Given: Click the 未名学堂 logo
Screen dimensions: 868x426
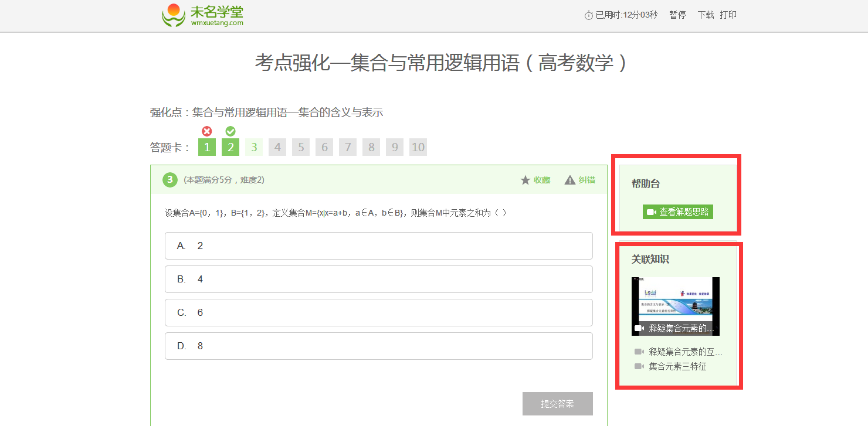Looking at the screenshot, I should (x=202, y=16).
